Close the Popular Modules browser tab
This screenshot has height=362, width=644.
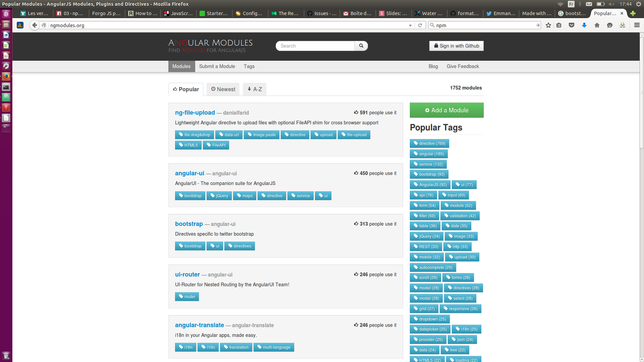click(622, 13)
